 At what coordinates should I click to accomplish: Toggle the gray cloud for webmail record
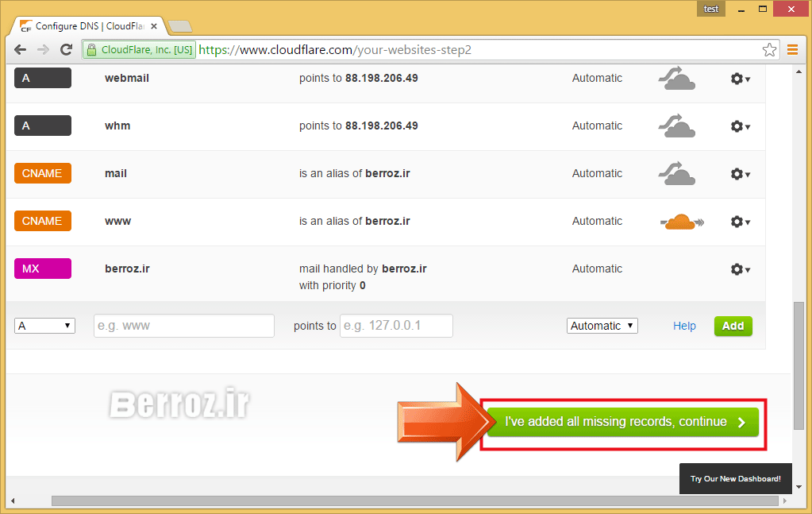[x=676, y=79]
